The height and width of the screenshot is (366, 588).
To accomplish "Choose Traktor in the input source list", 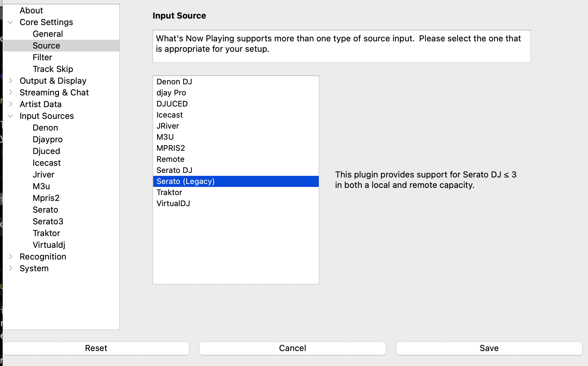I will [169, 192].
